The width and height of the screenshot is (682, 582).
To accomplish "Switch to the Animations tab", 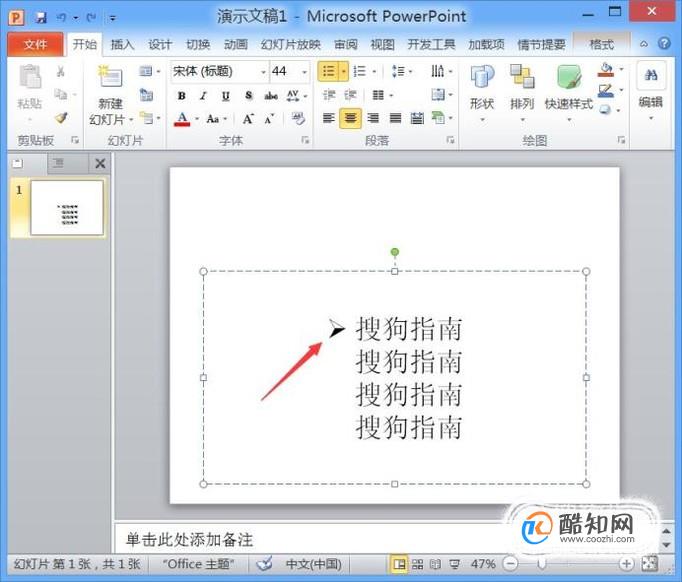I will 236,44.
